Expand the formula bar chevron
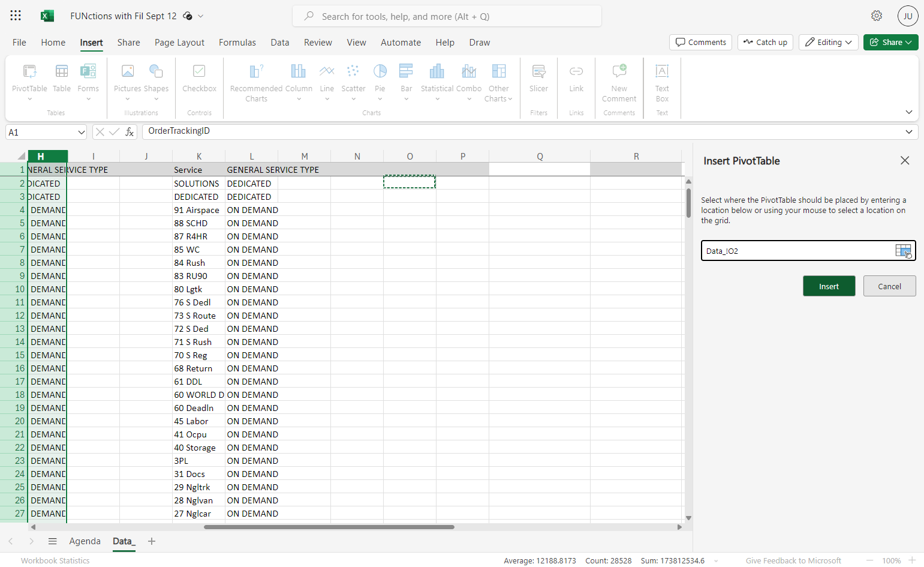The height and width of the screenshot is (567, 924). [909, 132]
